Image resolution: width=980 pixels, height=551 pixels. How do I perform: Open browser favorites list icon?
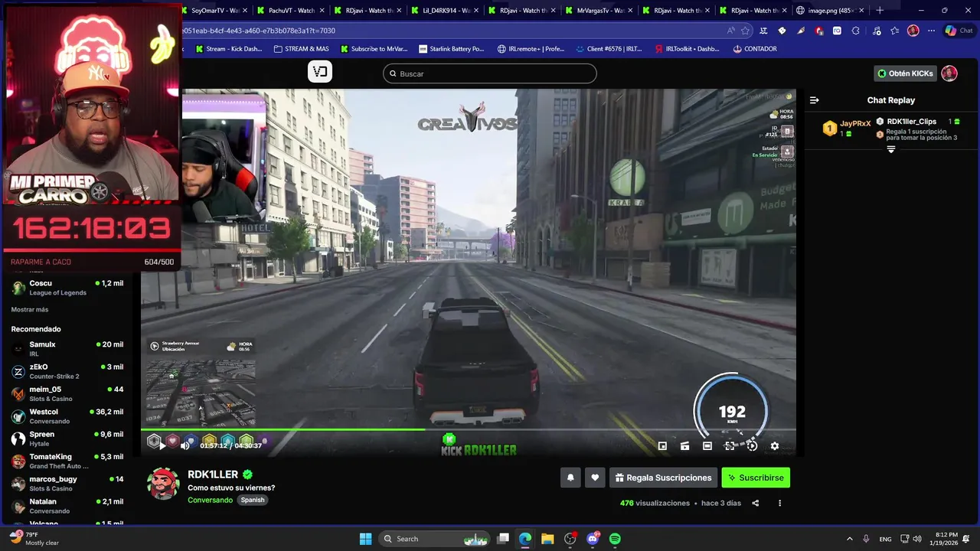pyautogui.click(x=894, y=31)
